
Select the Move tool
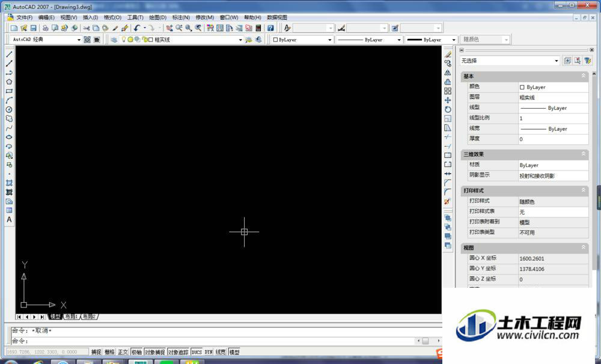pos(448,100)
